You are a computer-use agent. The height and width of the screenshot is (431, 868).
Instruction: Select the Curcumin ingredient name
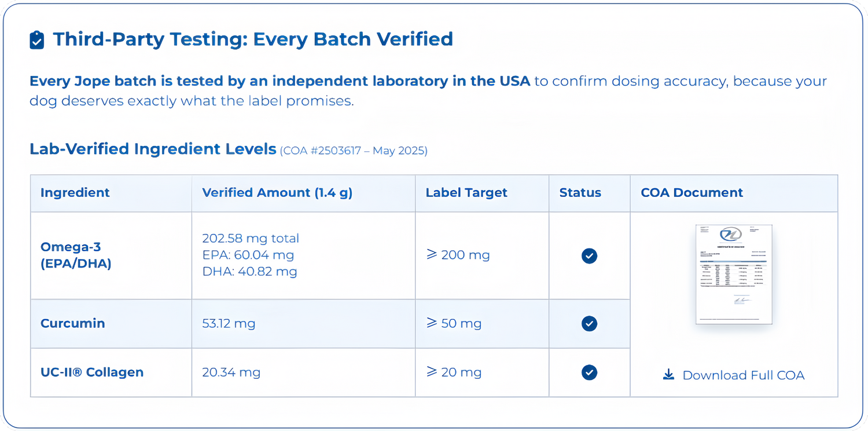click(73, 323)
